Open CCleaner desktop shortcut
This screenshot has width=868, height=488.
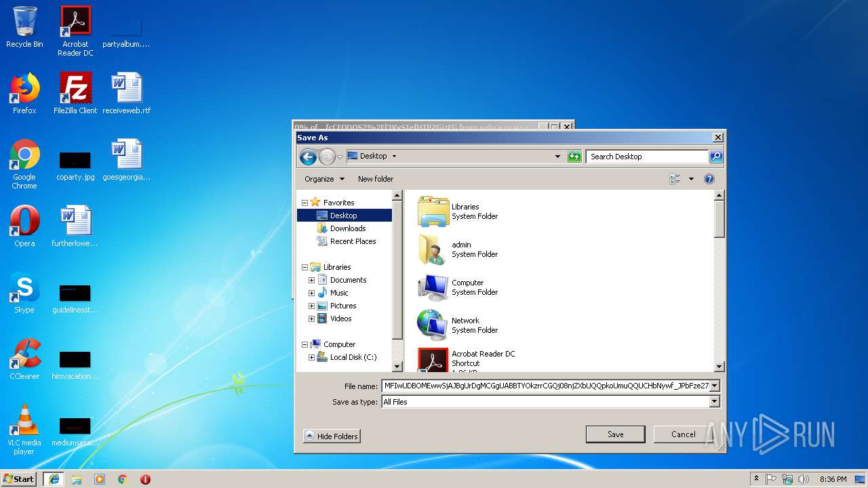coord(24,359)
